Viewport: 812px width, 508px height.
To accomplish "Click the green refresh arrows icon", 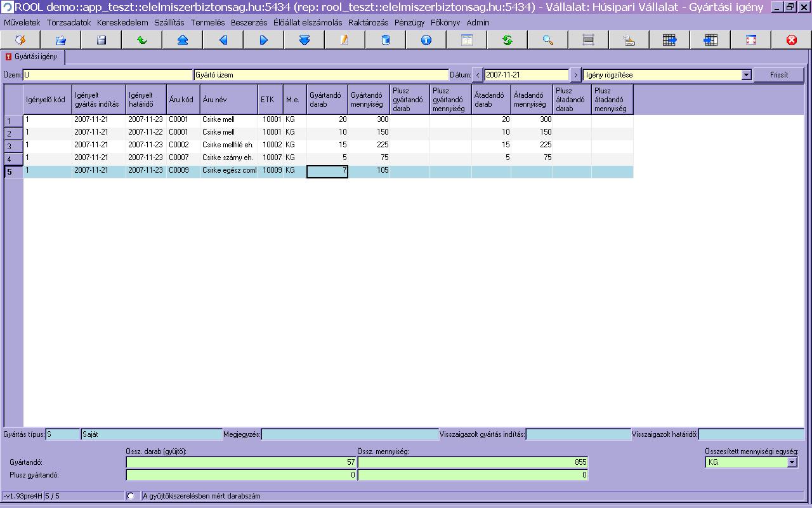I will 507,40.
